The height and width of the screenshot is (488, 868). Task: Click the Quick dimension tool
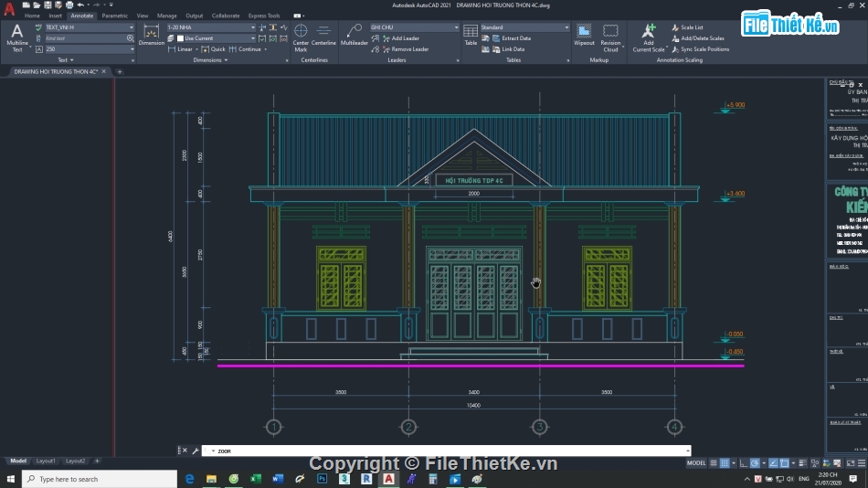(213, 49)
